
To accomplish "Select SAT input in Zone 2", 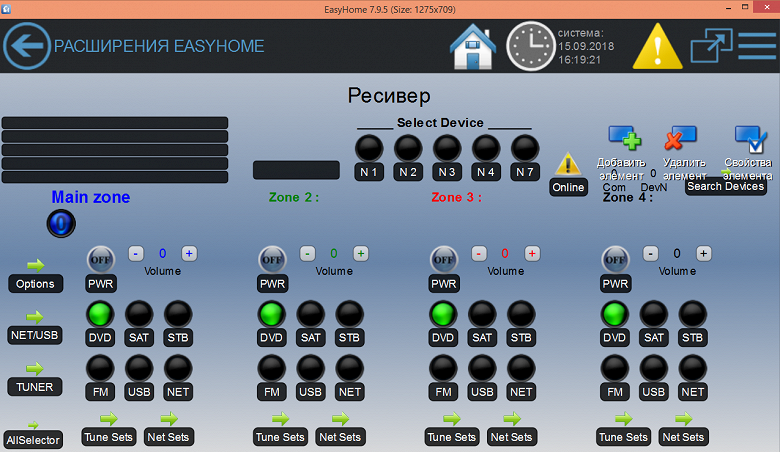I will point(310,314).
